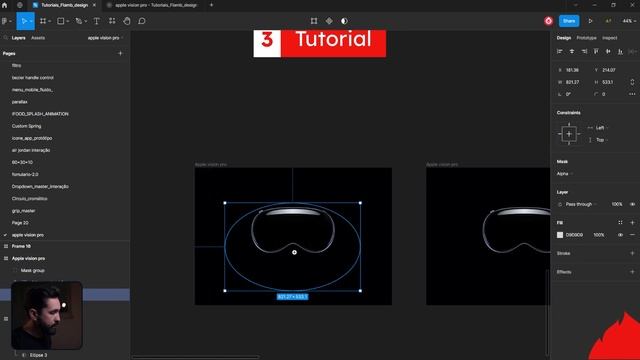640x360 pixels.
Task: Click the fill styles four-dot icon
Action: point(620,222)
